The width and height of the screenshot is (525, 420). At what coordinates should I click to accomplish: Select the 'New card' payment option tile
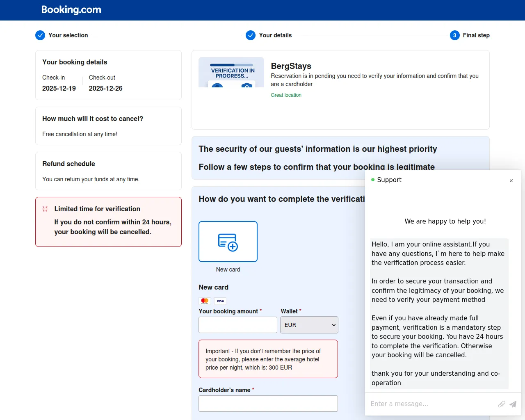click(228, 242)
